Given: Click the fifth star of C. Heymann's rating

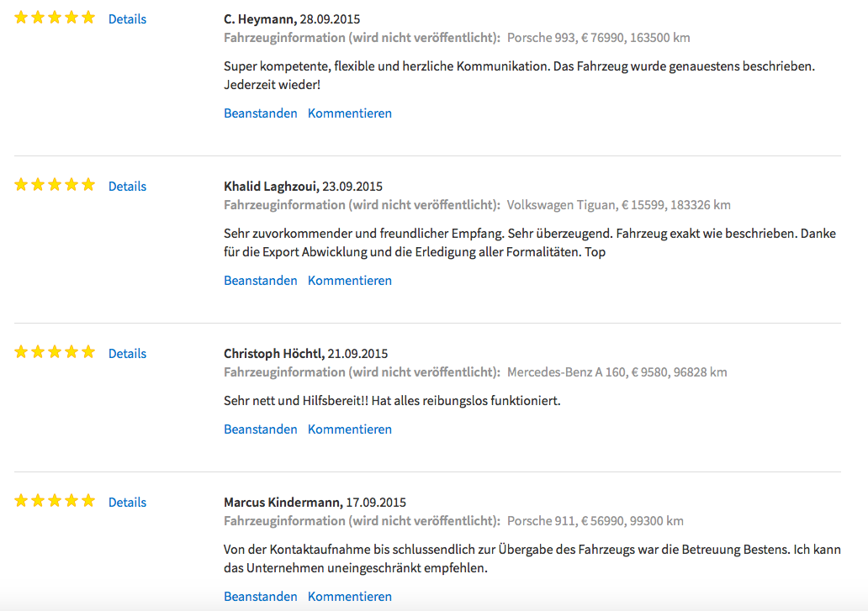Looking at the screenshot, I should [x=88, y=17].
